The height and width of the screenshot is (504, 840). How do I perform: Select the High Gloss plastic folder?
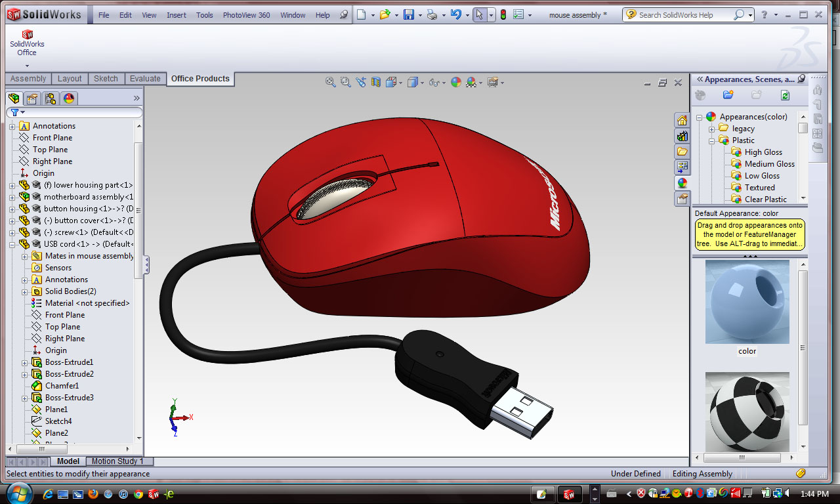[x=763, y=152]
